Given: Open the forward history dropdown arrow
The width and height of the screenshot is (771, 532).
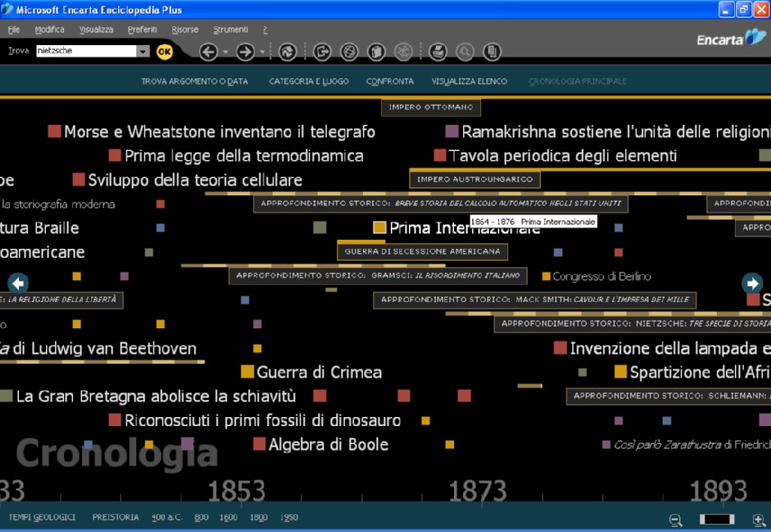Looking at the screenshot, I should 262,52.
